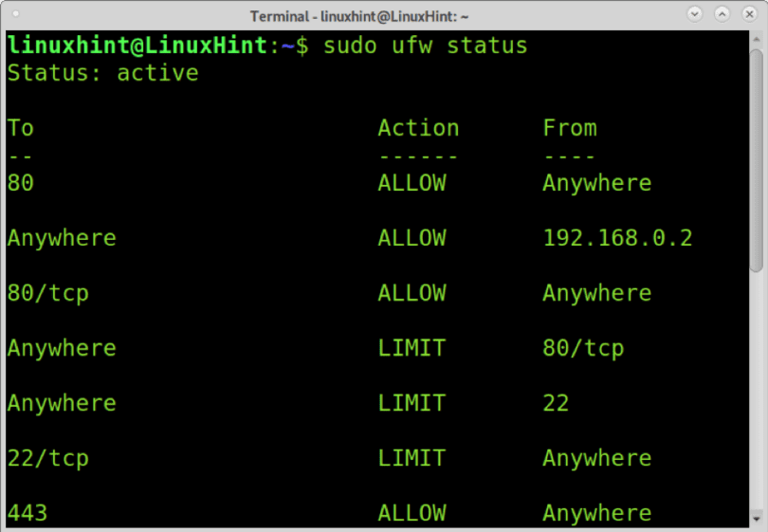The height and width of the screenshot is (532, 768).
Task: Click the ALLOW action for port 443
Action: (411, 513)
